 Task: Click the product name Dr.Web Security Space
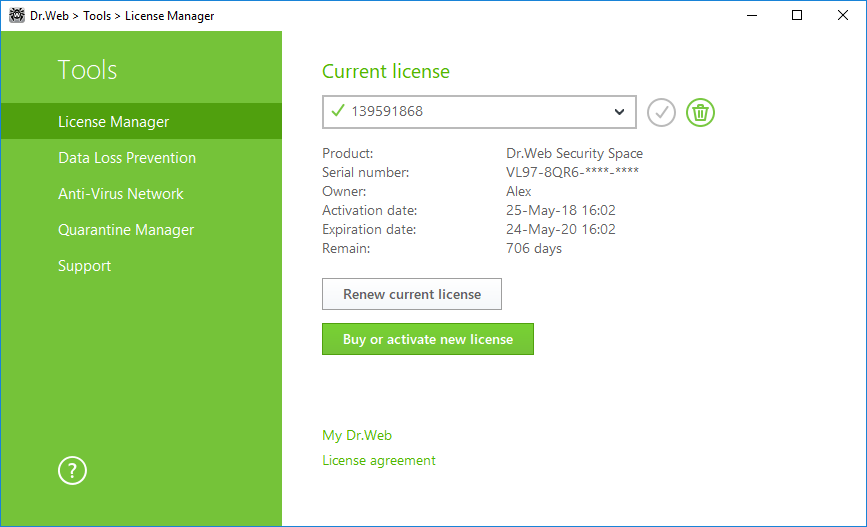point(574,153)
